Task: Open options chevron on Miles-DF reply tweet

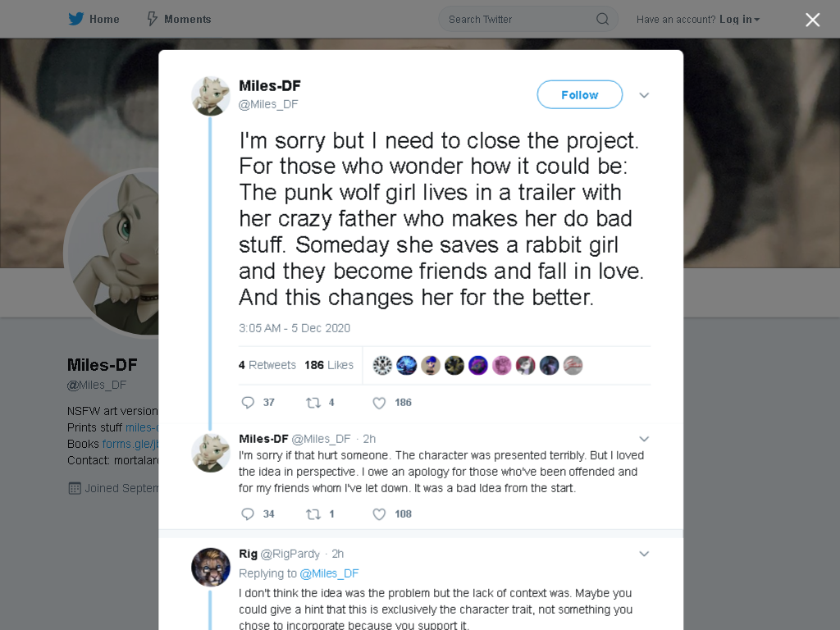Action: click(644, 439)
